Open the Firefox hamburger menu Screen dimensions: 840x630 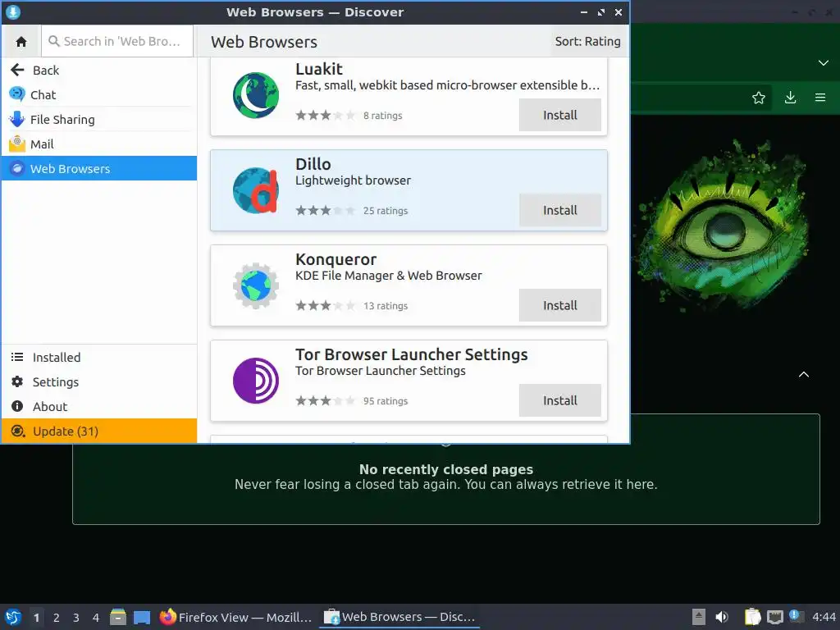(x=820, y=98)
